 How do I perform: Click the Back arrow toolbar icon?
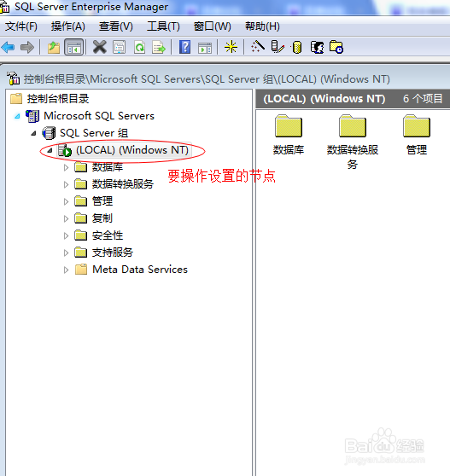point(8,48)
